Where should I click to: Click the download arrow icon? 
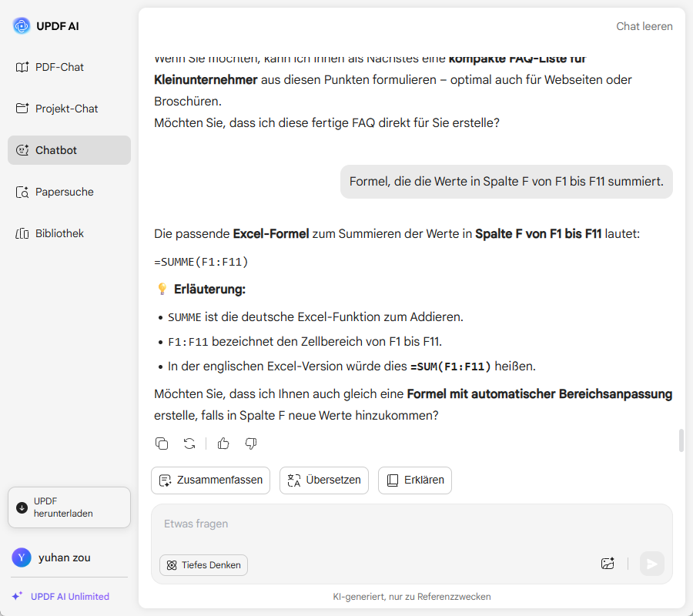click(22, 507)
